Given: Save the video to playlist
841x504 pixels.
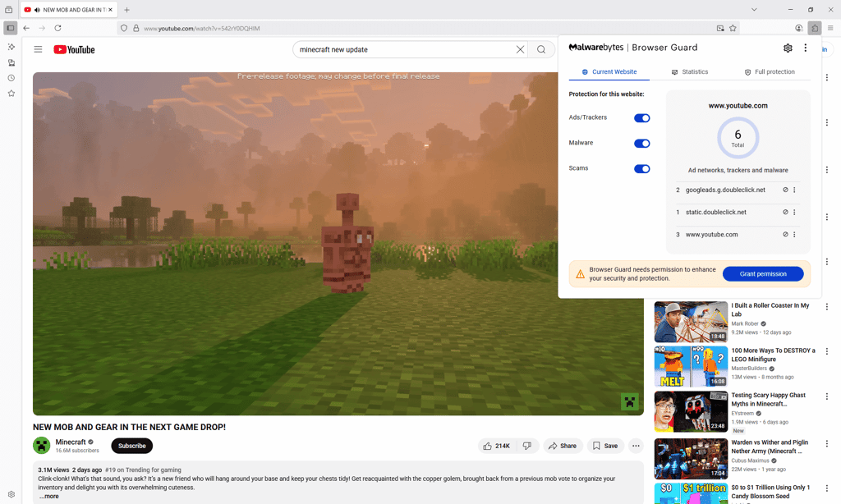Looking at the screenshot, I should click(x=605, y=446).
